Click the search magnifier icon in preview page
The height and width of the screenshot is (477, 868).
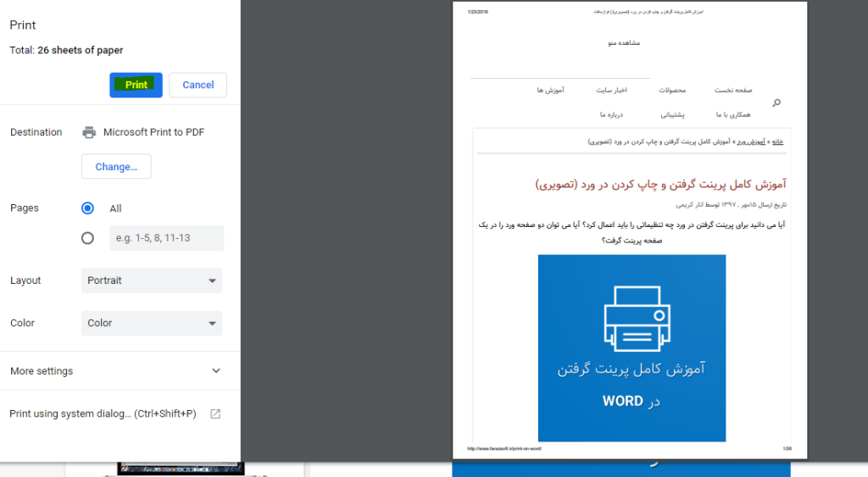point(776,103)
